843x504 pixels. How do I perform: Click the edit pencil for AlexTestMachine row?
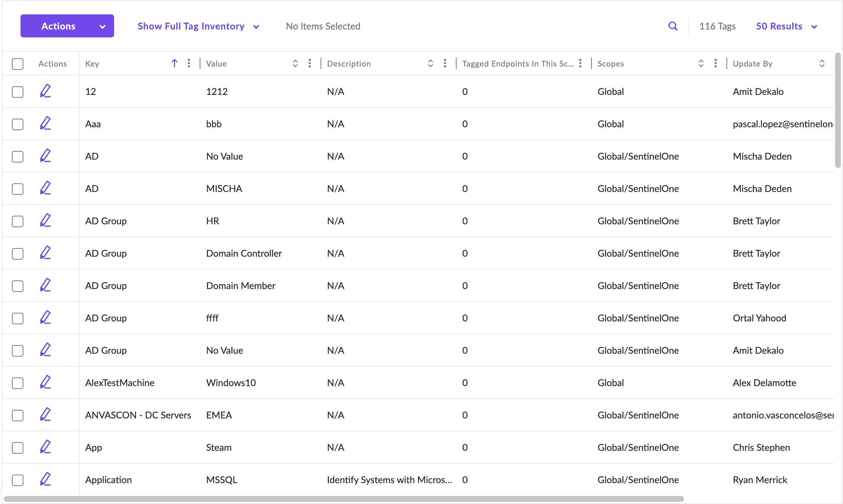coord(45,382)
